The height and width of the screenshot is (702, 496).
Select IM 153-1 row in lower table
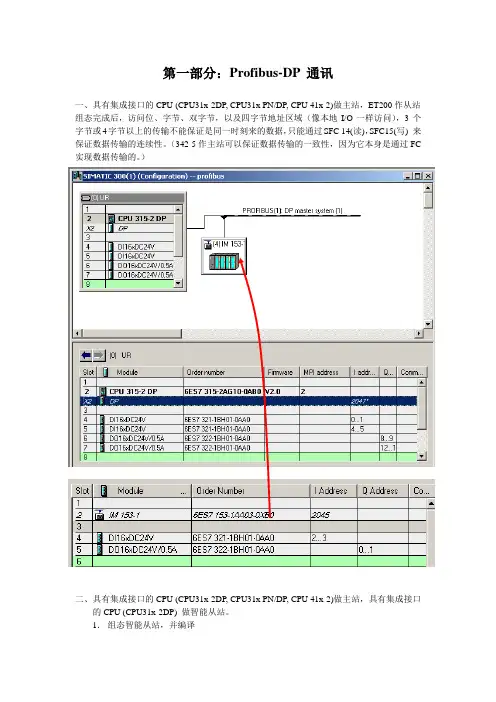250,515
